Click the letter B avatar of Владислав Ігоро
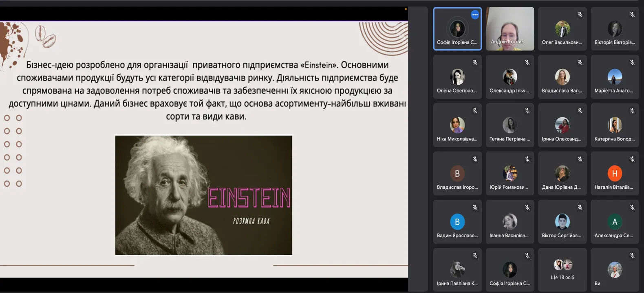Screen dimensions: 644x293 [457, 174]
